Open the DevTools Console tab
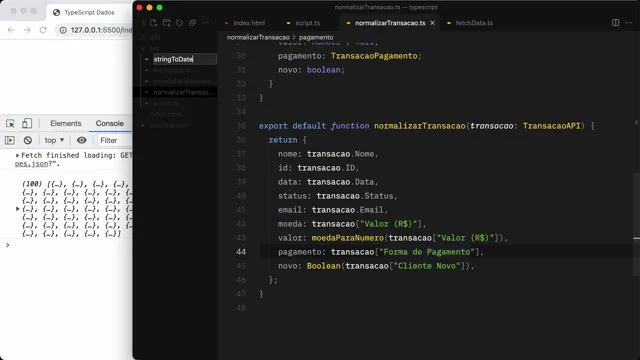The height and width of the screenshot is (360, 640). tap(109, 123)
